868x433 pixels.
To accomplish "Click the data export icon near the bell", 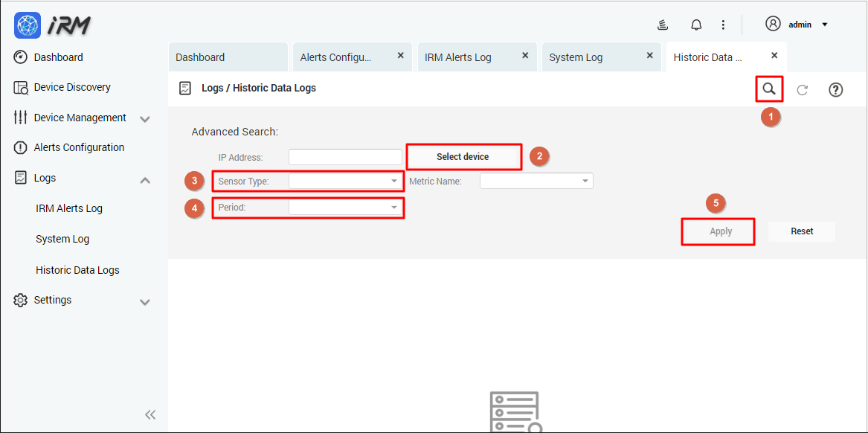I will [x=663, y=24].
